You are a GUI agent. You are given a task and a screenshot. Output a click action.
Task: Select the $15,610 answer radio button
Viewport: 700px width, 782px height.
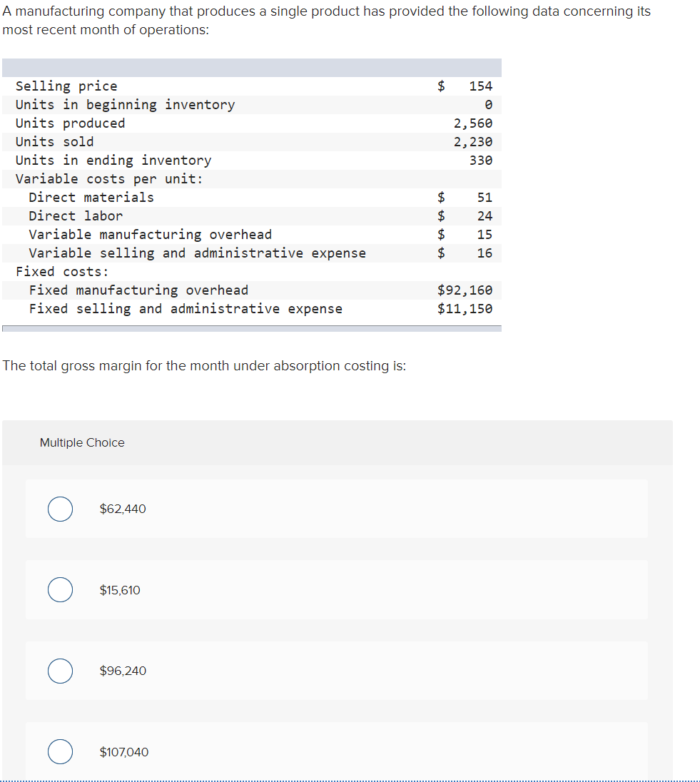(60, 589)
